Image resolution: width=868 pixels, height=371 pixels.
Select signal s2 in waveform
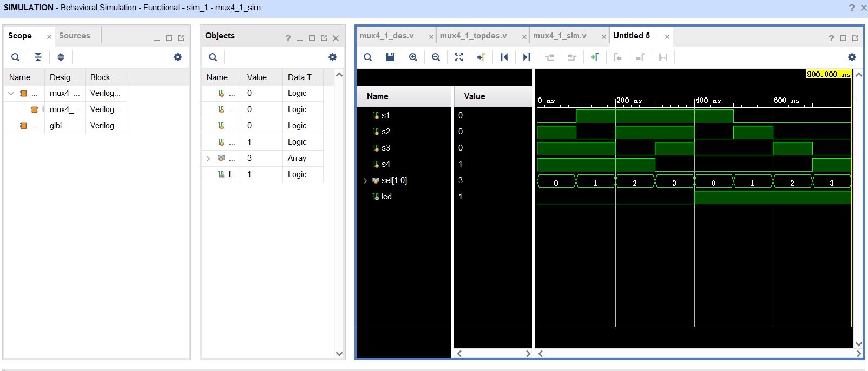pyautogui.click(x=385, y=132)
